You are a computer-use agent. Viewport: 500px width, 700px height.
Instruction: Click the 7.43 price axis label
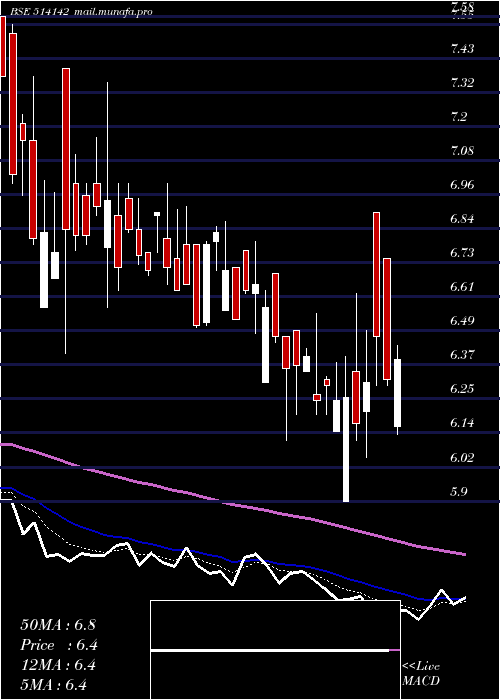pos(462,49)
